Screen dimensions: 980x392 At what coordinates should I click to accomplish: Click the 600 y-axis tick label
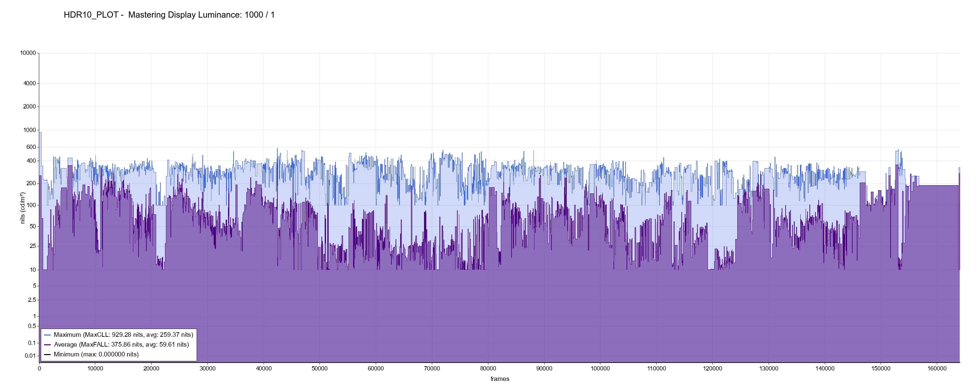click(31, 147)
